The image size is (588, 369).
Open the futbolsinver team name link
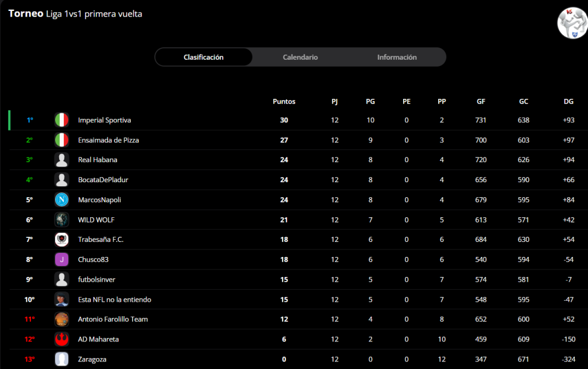pos(96,280)
